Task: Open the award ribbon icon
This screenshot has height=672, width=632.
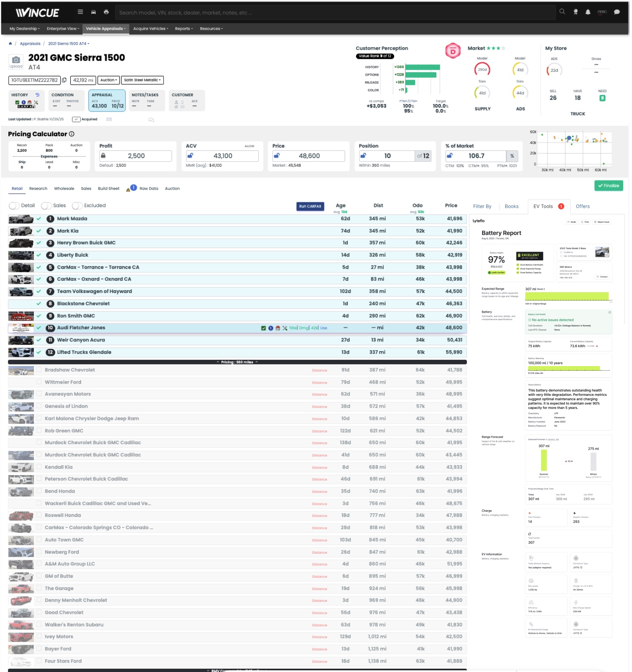Action: pos(576,12)
